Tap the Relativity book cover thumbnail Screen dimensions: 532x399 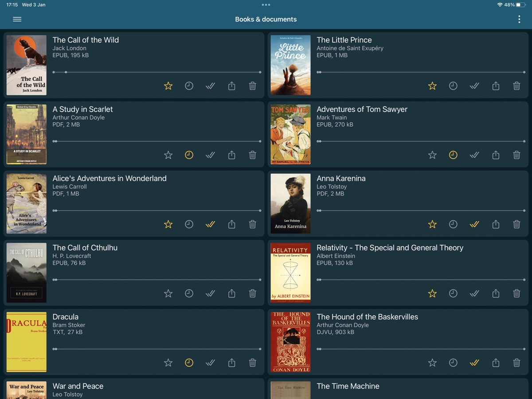click(x=290, y=273)
